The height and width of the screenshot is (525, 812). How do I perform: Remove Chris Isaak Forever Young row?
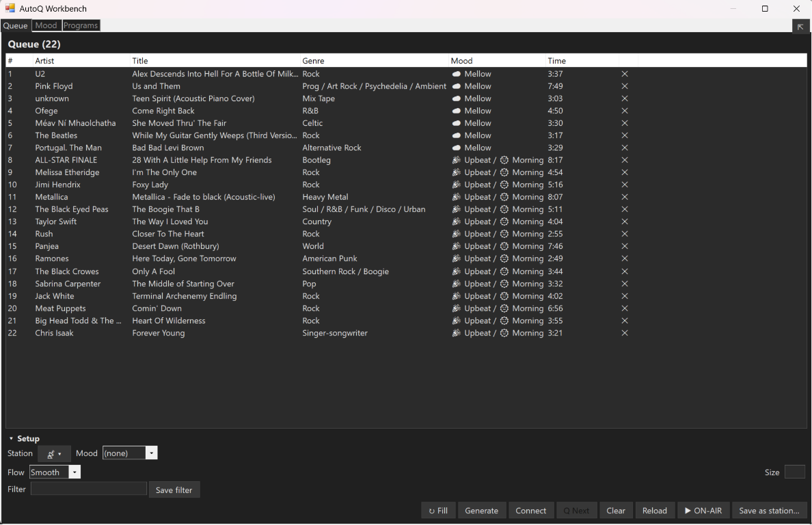625,334
